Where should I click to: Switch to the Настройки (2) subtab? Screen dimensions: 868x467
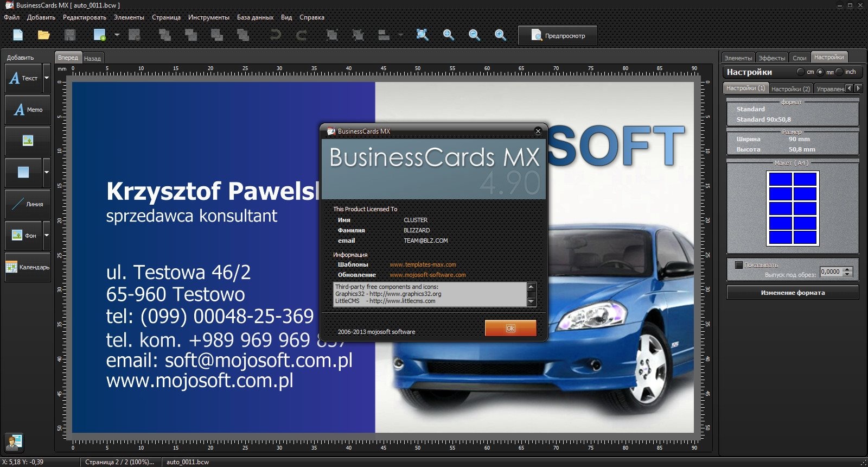pos(790,89)
